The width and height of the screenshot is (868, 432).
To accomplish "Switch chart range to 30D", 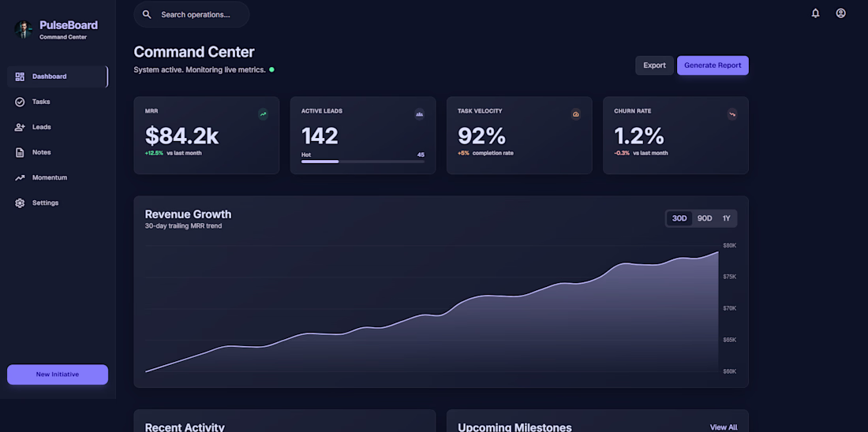I will (679, 218).
